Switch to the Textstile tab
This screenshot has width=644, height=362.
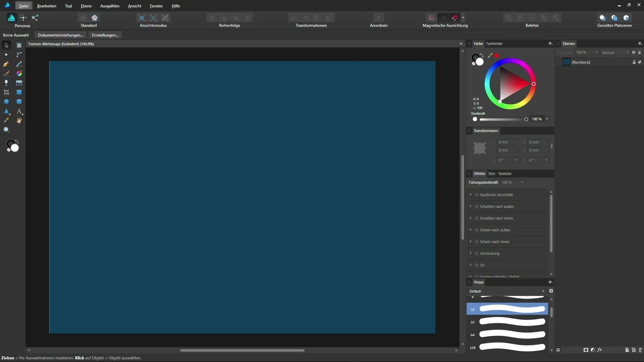505,174
